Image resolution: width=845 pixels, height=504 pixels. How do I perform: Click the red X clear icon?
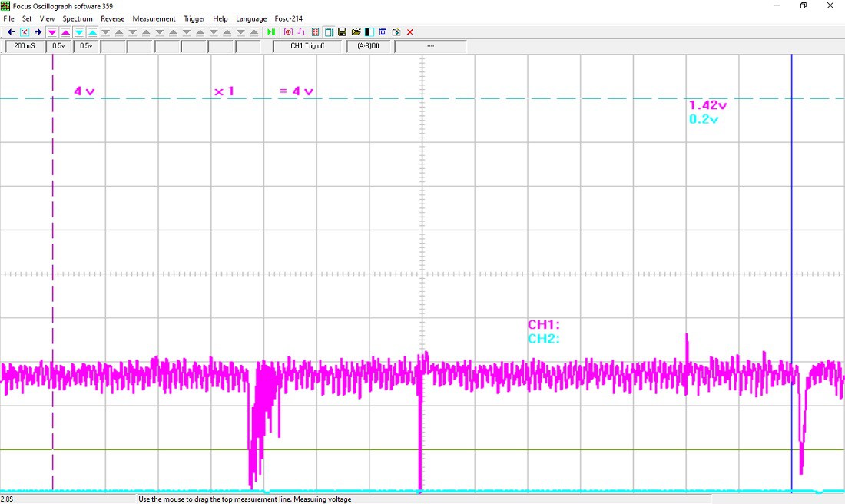click(410, 32)
